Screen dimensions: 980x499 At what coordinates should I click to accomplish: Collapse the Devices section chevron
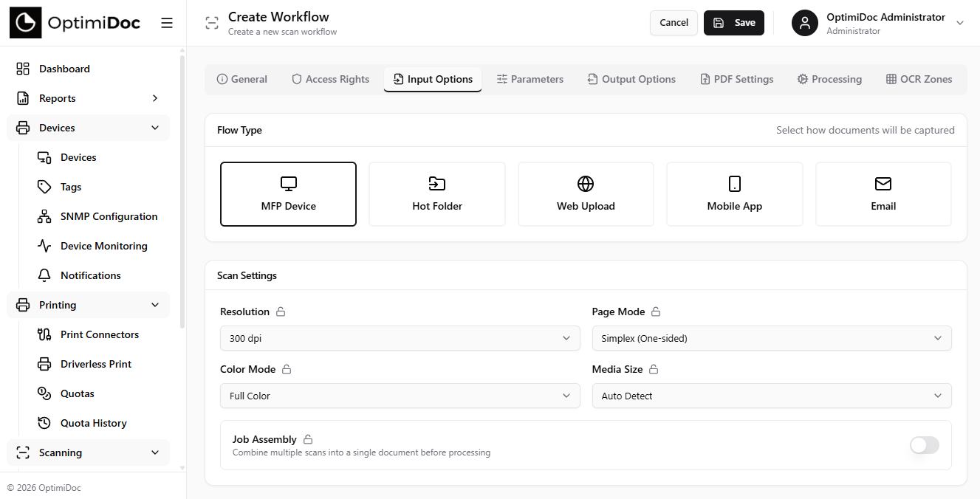155,128
